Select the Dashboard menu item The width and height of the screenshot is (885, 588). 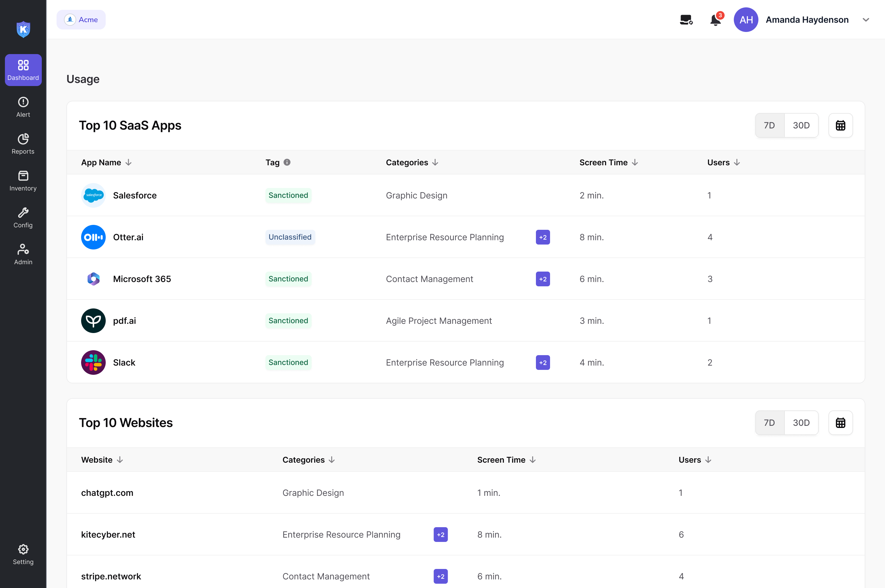point(23,70)
